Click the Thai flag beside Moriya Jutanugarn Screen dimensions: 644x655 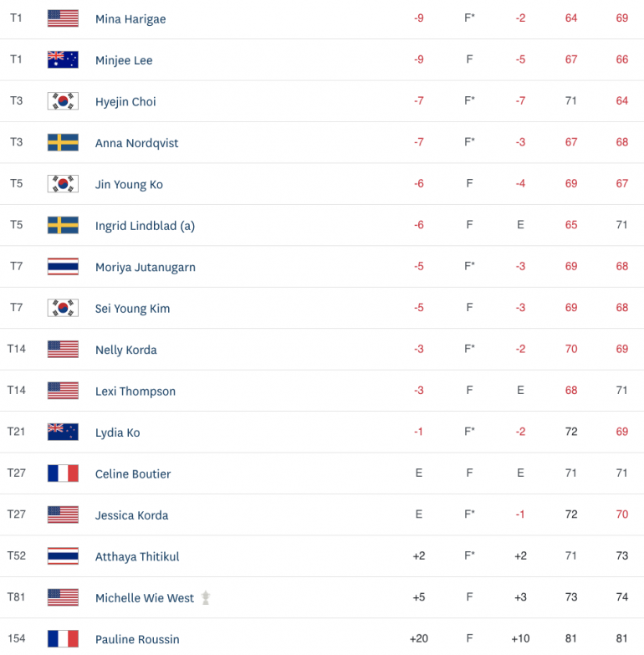click(63, 267)
